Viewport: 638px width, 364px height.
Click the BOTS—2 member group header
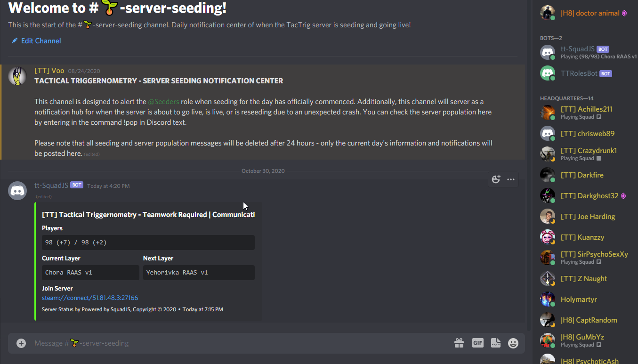(551, 38)
